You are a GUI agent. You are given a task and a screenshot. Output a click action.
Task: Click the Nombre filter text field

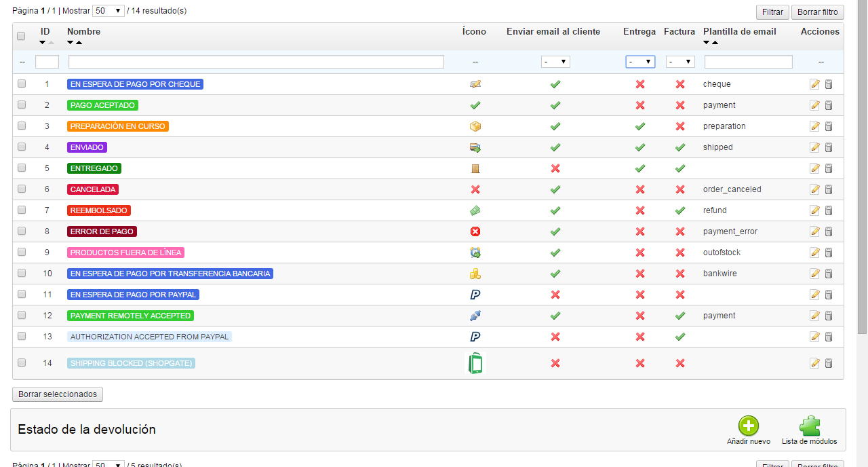[x=256, y=62]
